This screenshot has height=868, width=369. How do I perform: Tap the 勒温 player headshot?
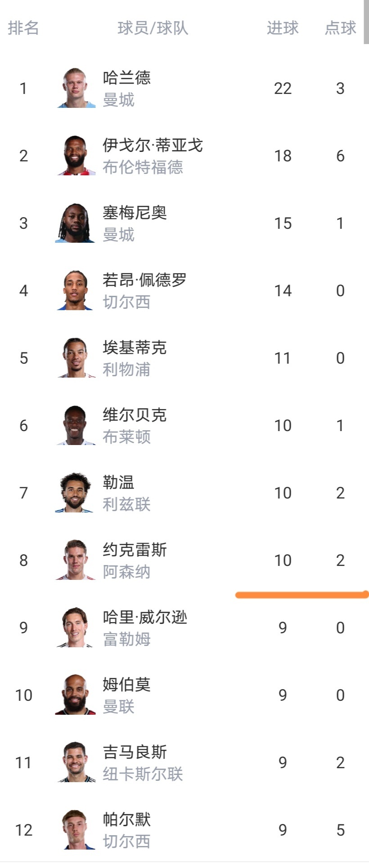click(76, 493)
